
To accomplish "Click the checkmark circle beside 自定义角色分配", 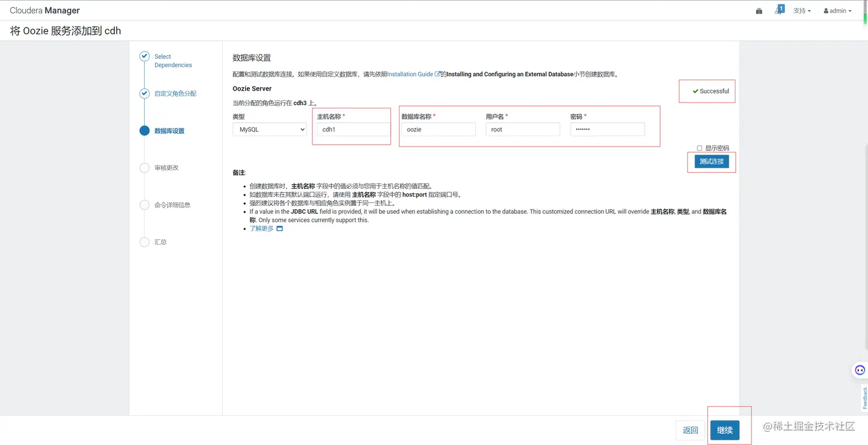I will [x=145, y=93].
